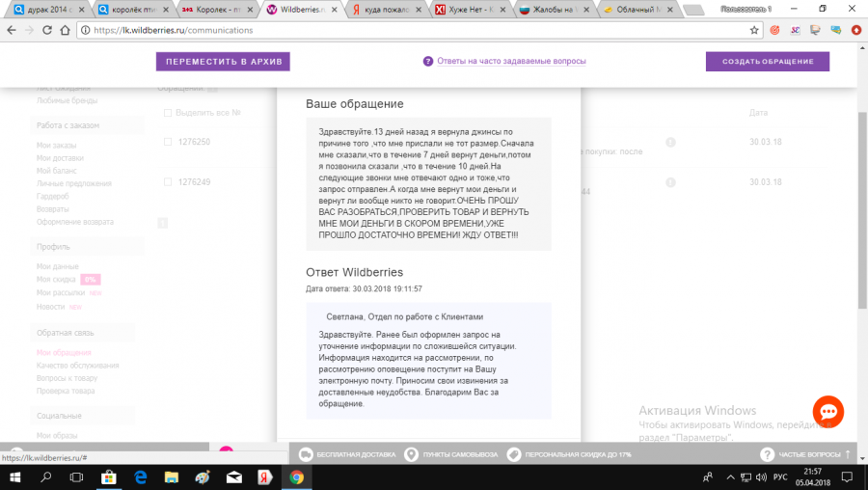Open 'Мои доставки' in sidebar
868x490 pixels.
click(x=60, y=158)
